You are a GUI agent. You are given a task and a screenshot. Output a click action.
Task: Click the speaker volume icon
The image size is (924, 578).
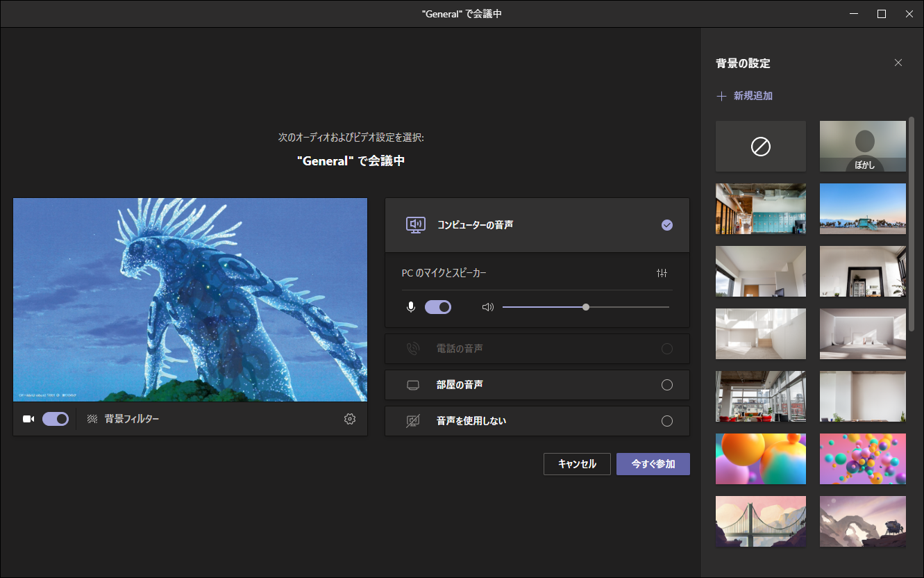pos(487,307)
